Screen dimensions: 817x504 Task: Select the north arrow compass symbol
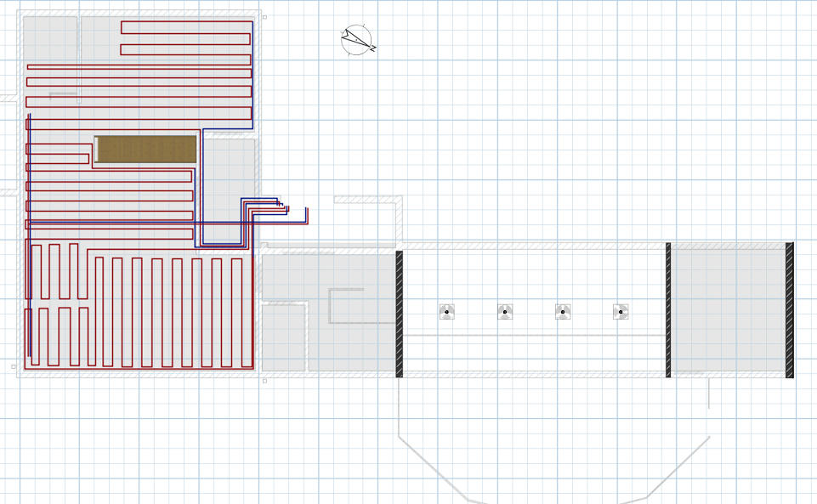[x=358, y=40]
